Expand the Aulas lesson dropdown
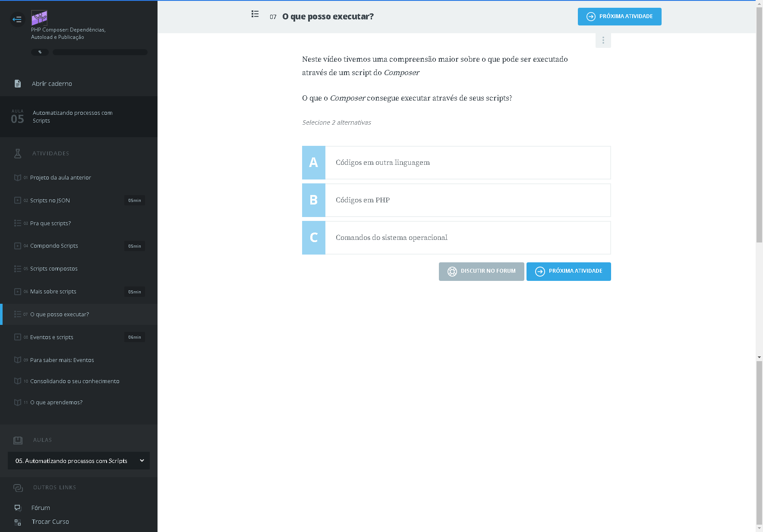 79,461
